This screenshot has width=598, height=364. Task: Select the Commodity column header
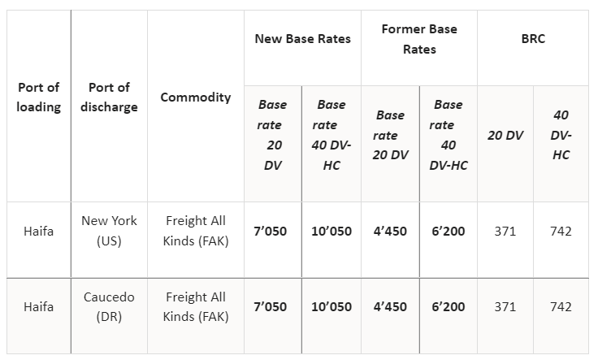pos(195,97)
